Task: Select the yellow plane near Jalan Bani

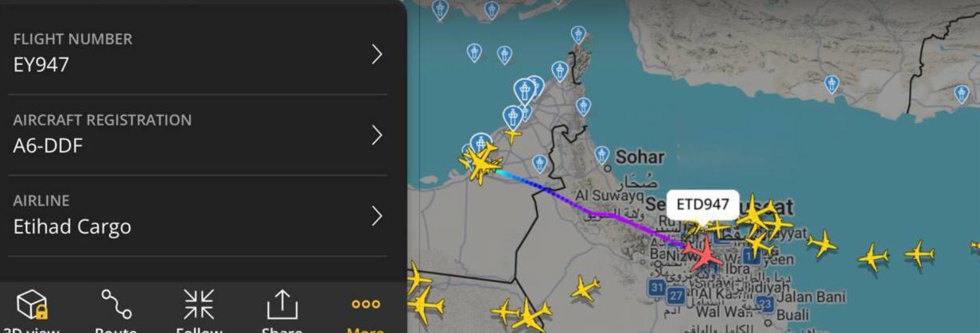Action: click(x=822, y=243)
